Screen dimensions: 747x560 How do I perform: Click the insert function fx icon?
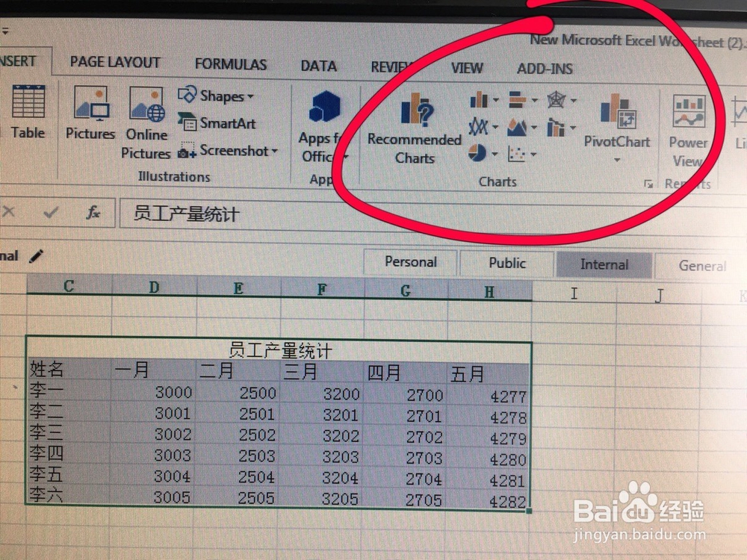(x=93, y=212)
